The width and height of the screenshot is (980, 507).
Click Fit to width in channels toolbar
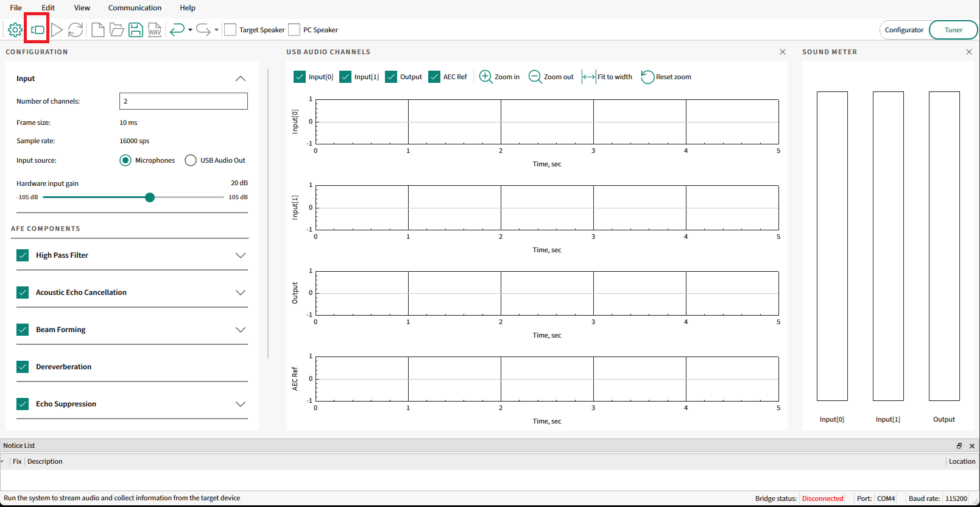(607, 77)
